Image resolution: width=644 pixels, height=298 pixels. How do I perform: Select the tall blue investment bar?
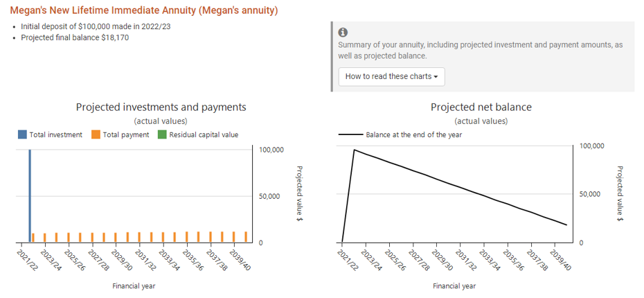[x=30, y=195]
